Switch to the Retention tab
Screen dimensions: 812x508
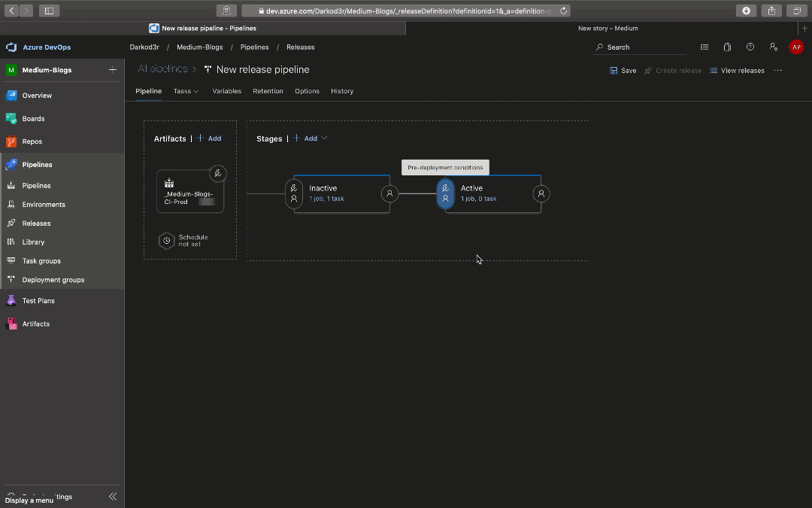tap(268, 91)
